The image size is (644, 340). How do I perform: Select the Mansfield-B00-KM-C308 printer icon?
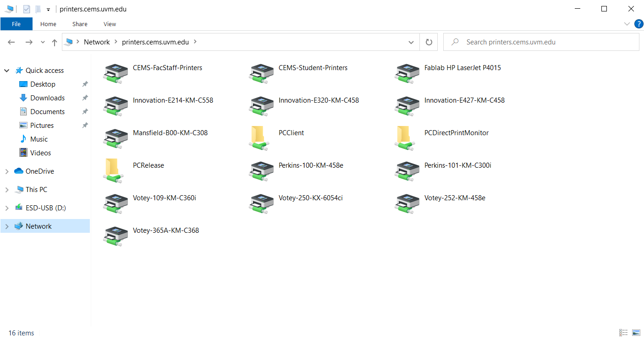coord(116,138)
